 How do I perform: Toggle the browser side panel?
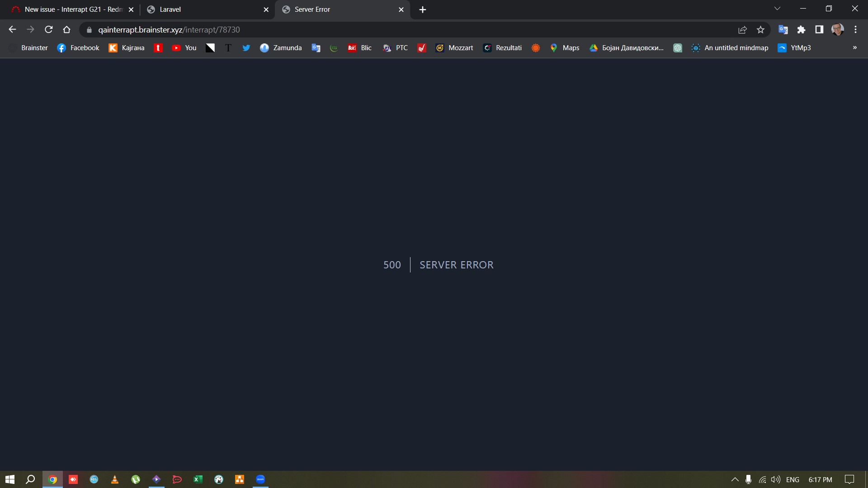819,30
